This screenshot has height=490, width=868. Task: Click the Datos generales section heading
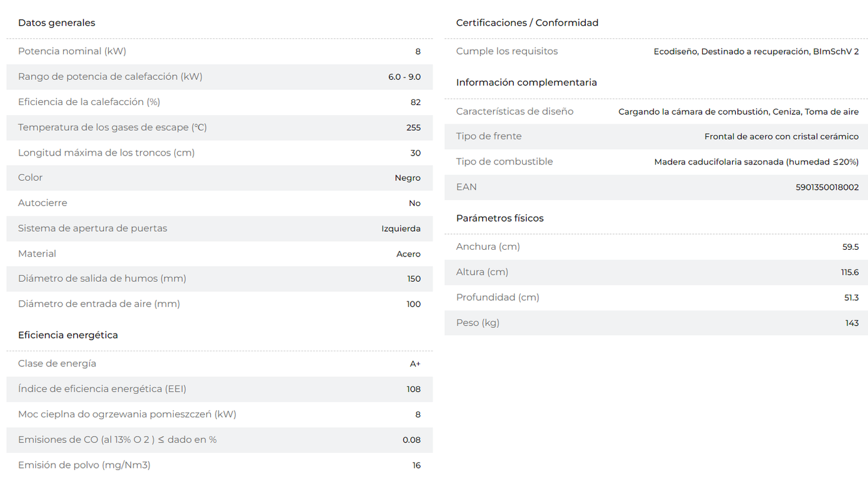tap(56, 23)
